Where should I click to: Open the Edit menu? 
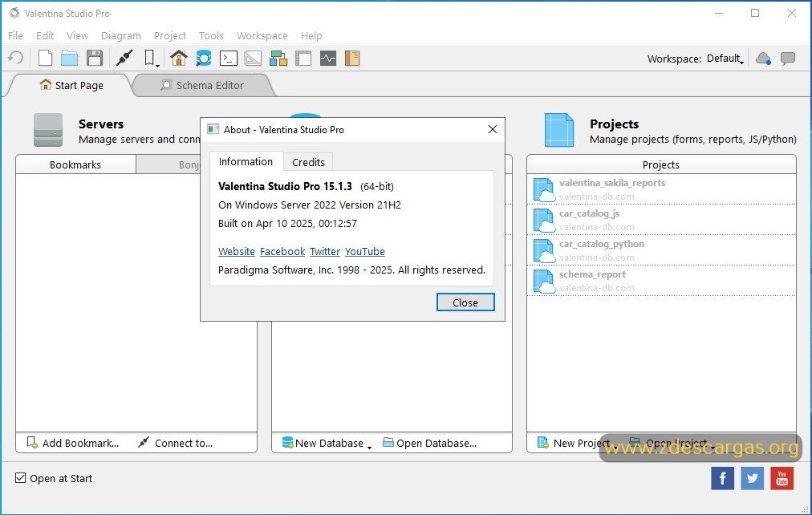45,36
